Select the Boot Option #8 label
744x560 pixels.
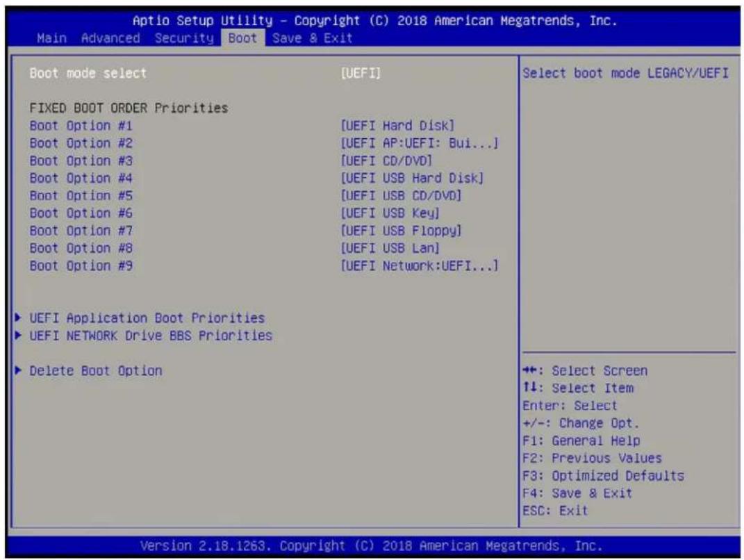[x=81, y=248]
